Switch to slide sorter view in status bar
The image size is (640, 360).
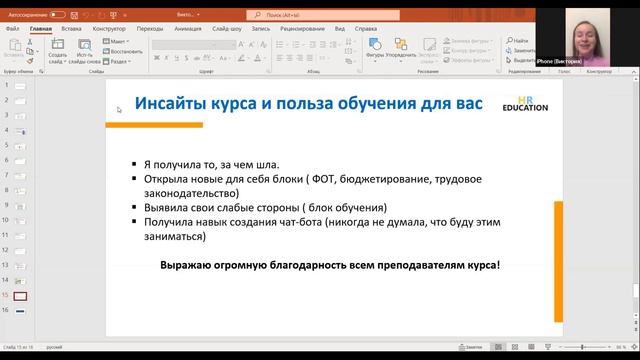click(x=515, y=347)
